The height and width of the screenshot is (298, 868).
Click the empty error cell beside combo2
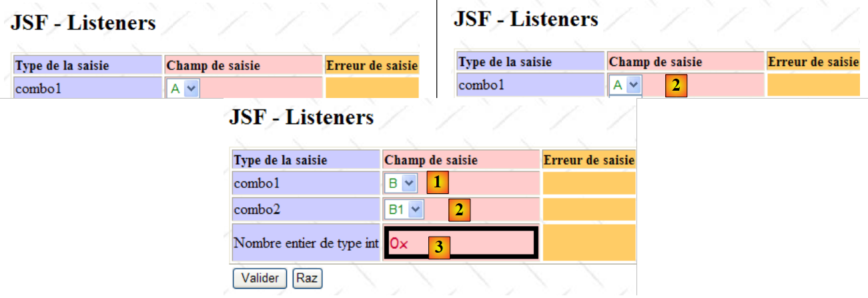pyautogui.click(x=588, y=209)
